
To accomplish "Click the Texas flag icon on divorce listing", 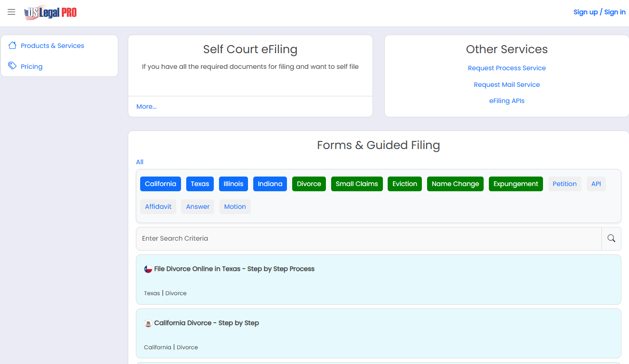I will pos(148,269).
